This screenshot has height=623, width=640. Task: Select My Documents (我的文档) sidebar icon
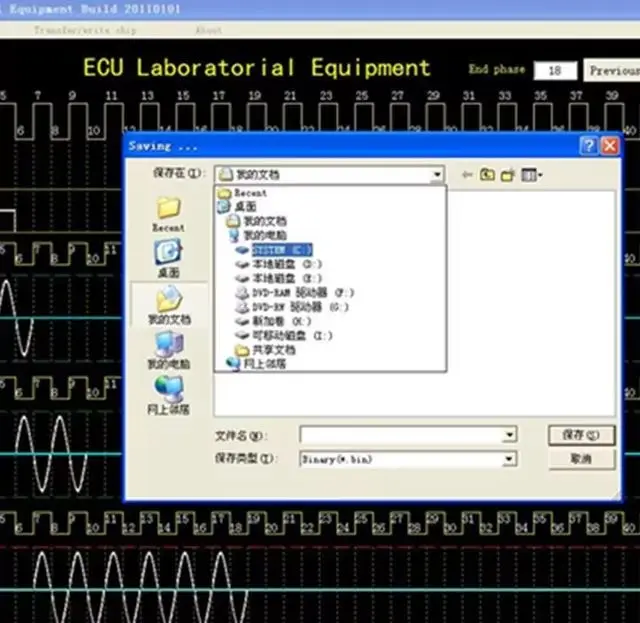[168, 301]
